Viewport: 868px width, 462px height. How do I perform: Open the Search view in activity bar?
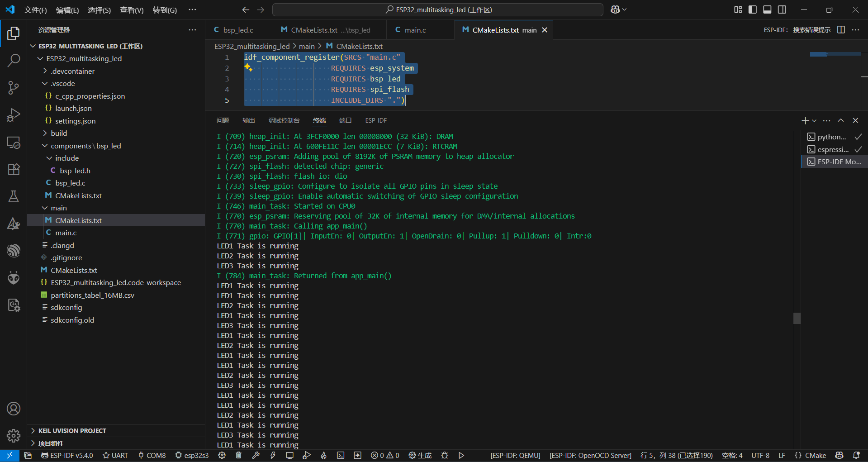tap(14, 60)
